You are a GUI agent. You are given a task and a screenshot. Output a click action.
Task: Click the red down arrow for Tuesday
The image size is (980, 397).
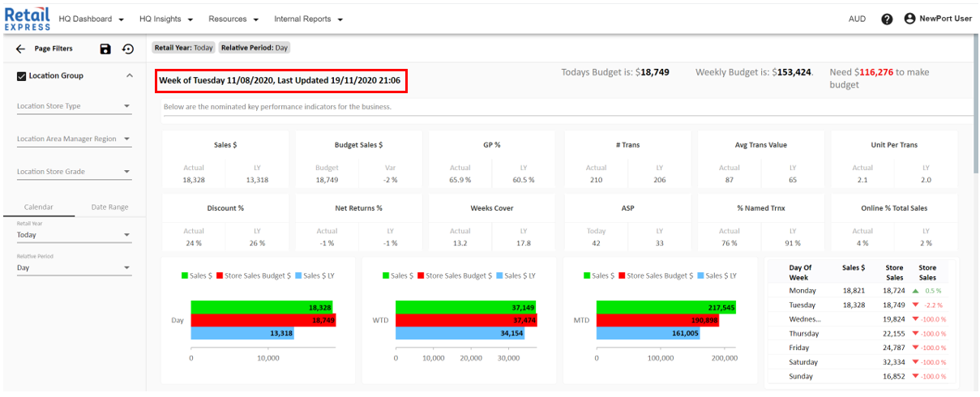915,305
